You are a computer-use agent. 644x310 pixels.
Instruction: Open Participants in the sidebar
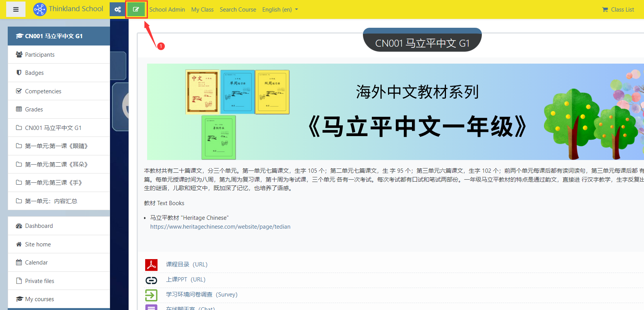tap(40, 55)
